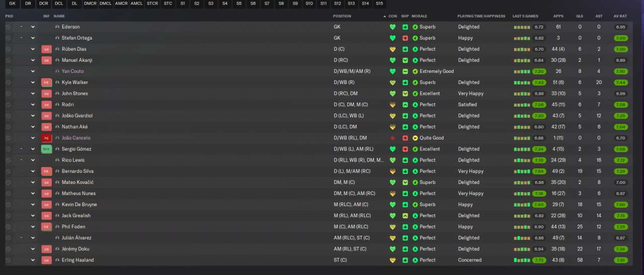The width and height of the screenshot is (644, 275).
Task: Click the Concerned playing time status for Haaland
Action: coord(469,260)
